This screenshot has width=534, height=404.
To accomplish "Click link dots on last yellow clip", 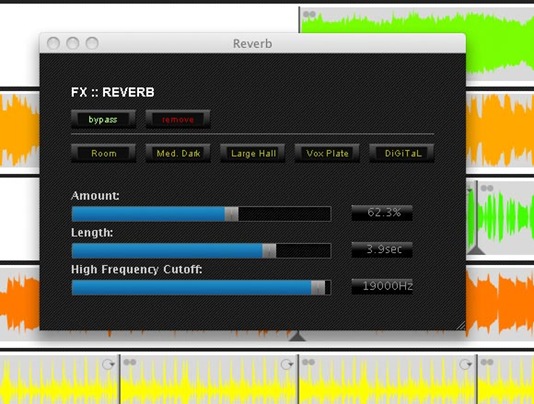I will pos(487,362).
